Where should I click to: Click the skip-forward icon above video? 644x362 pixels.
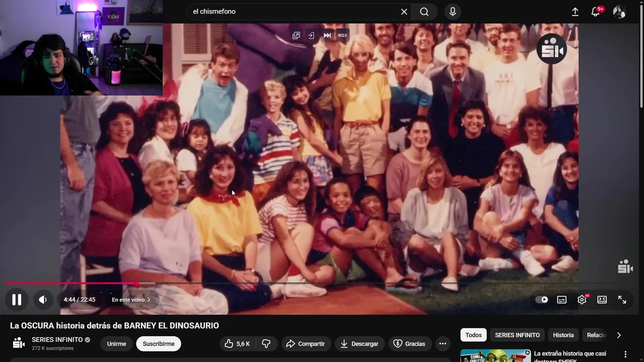327,35
